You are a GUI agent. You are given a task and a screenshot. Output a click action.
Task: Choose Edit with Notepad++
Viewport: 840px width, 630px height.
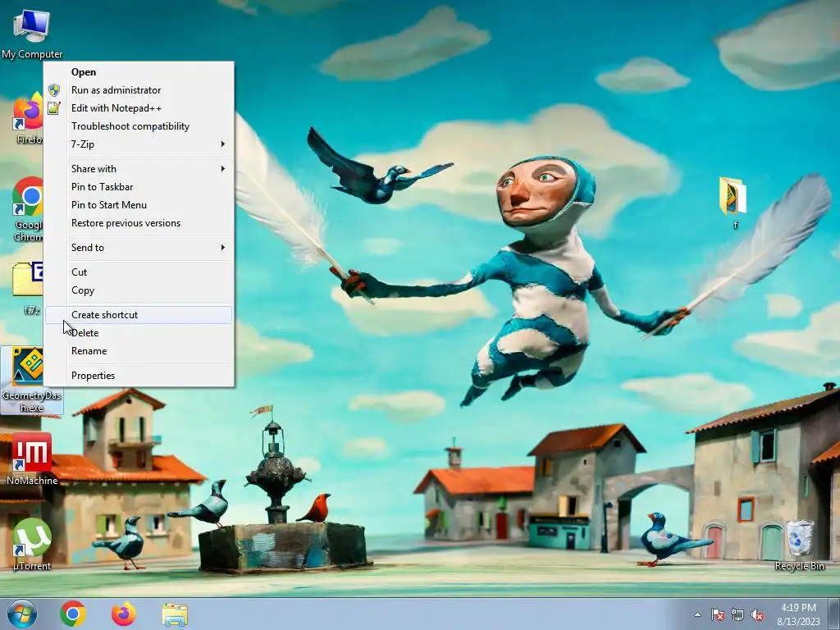pyautogui.click(x=139, y=108)
